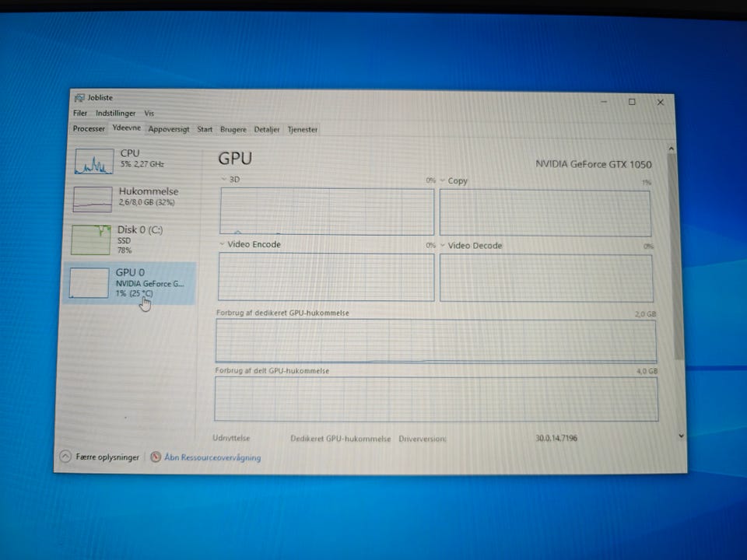Open Åbn Ressourceovervågning link
Image resolution: width=747 pixels, height=560 pixels.
(x=212, y=457)
